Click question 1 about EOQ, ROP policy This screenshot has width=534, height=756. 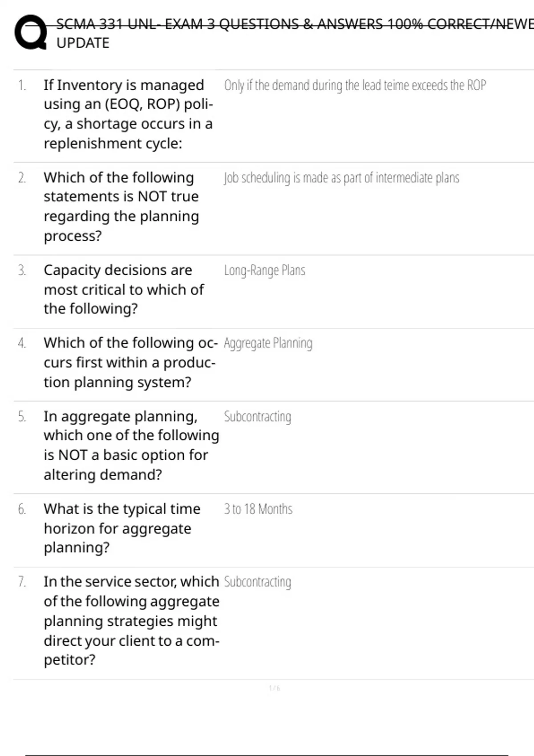pos(128,114)
